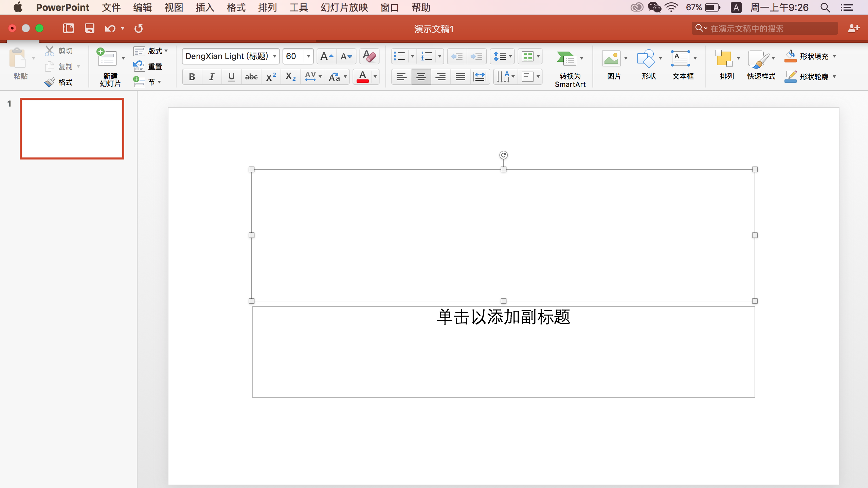Create a 新建幻灯片 new slide
Screen dimensions: 868x488
click(x=109, y=66)
